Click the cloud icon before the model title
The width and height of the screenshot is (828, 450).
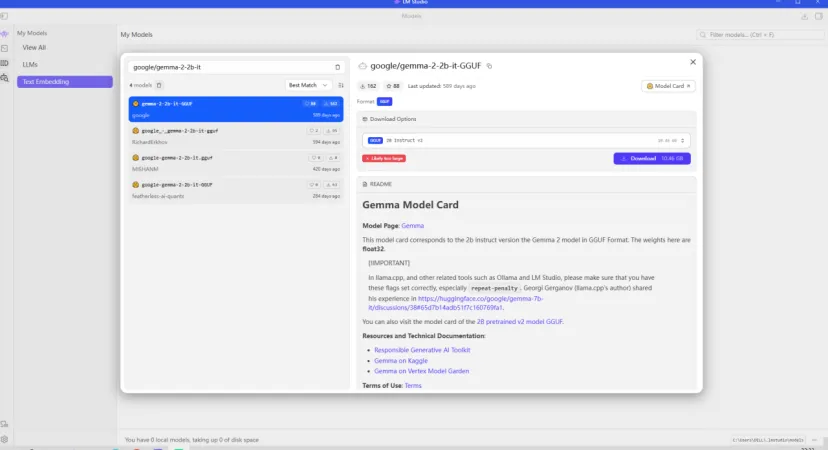click(362, 66)
